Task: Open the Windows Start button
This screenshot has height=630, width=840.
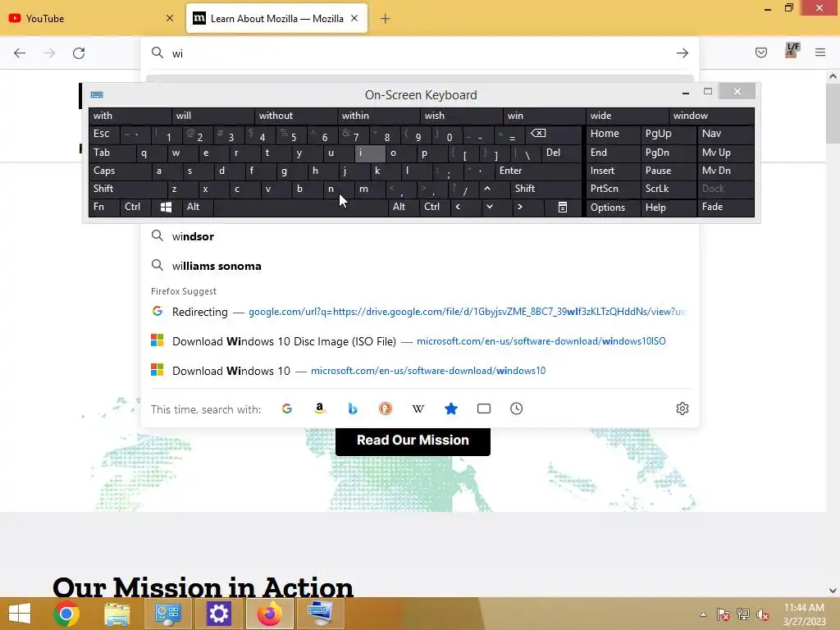Action: click(20, 614)
